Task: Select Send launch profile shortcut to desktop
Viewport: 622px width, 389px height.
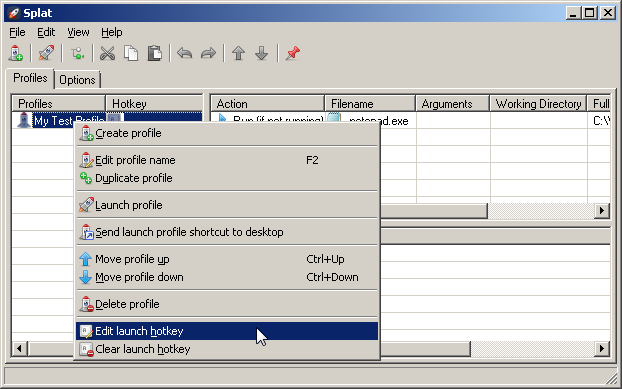Action: pos(227,232)
